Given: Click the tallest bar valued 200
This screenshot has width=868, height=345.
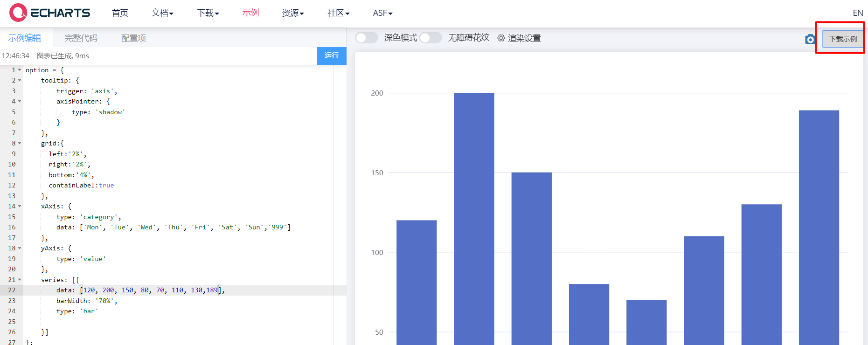Looking at the screenshot, I should (474, 219).
